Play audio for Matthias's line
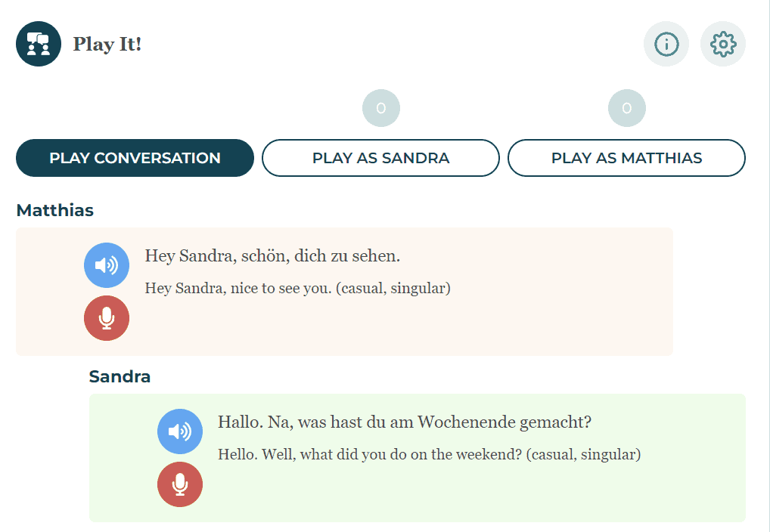This screenshot has height=532, width=770. pyautogui.click(x=107, y=265)
